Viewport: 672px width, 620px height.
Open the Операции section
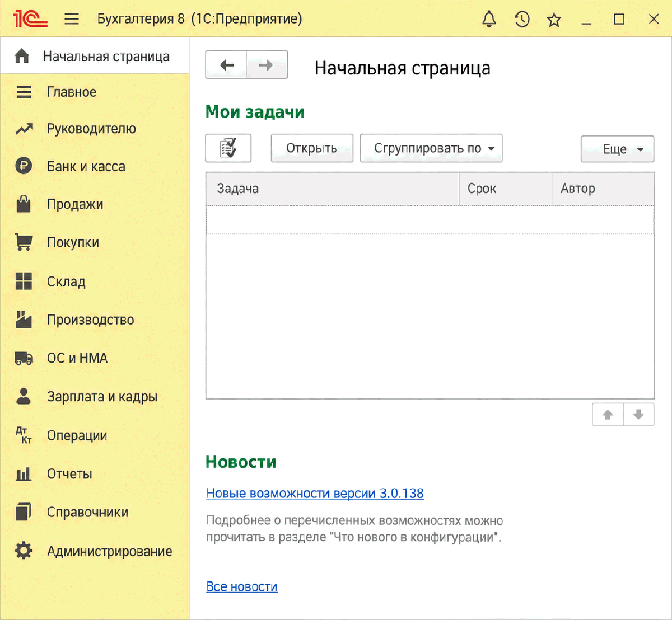pos(95,435)
